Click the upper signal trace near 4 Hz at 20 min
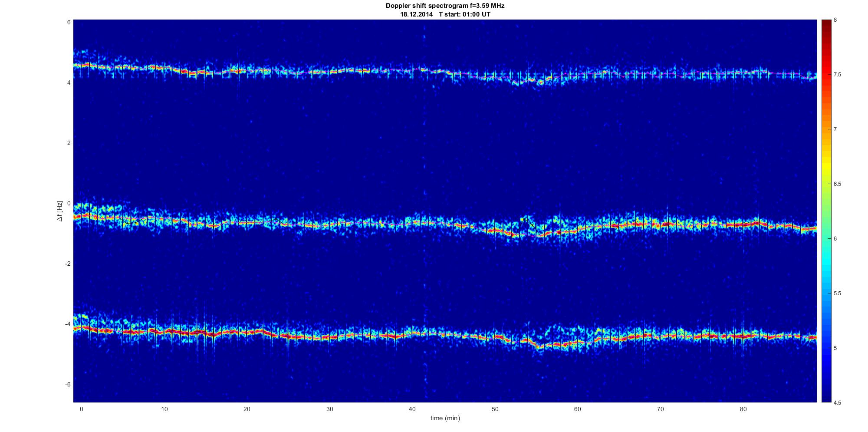Image resolution: width=868 pixels, height=432 pixels. [247, 71]
